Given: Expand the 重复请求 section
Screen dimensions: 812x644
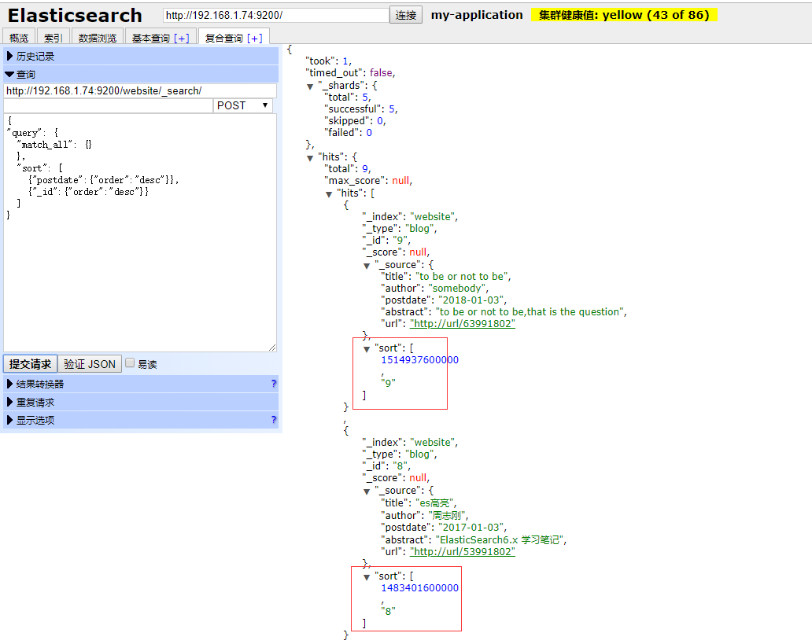Looking at the screenshot, I should (x=141, y=403).
